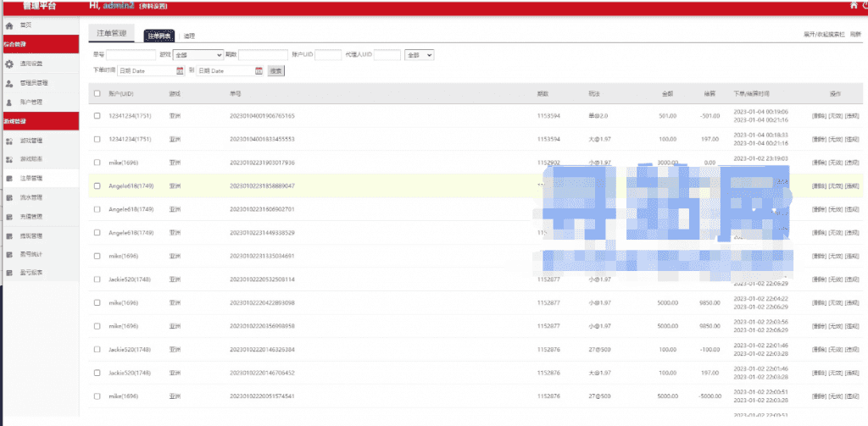Select the row for order 20230102231449338529
The height and width of the screenshot is (426, 868).
click(x=97, y=233)
